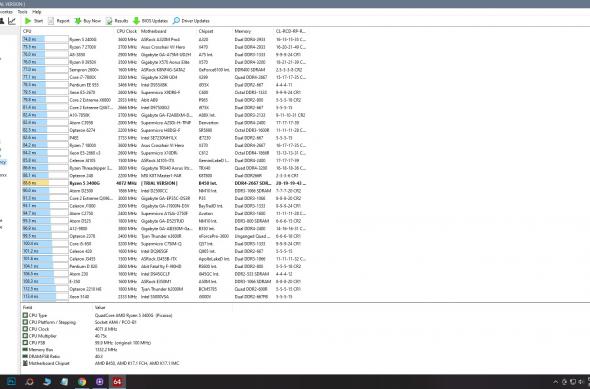The height and width of the screenshot is (389, 590).
Task: Click the AMD B450 motherboard chipset value
Action: (137, 363)
